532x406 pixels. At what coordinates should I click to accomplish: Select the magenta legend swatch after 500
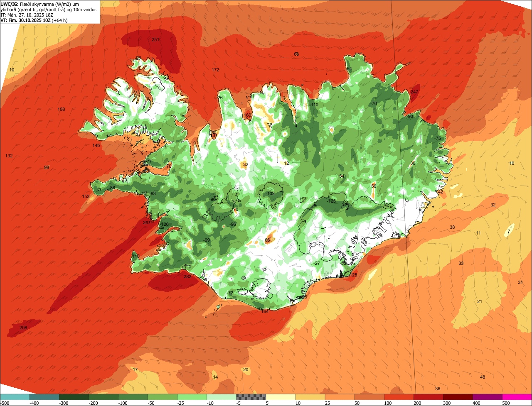pyautogui.click(x=517, y=397)
